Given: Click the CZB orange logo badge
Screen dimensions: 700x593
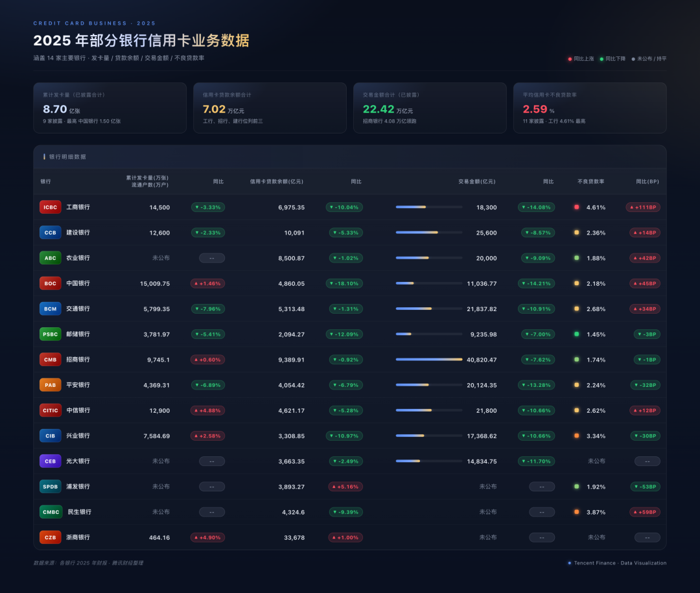Looking at the screenshot, I should point(51,538).
